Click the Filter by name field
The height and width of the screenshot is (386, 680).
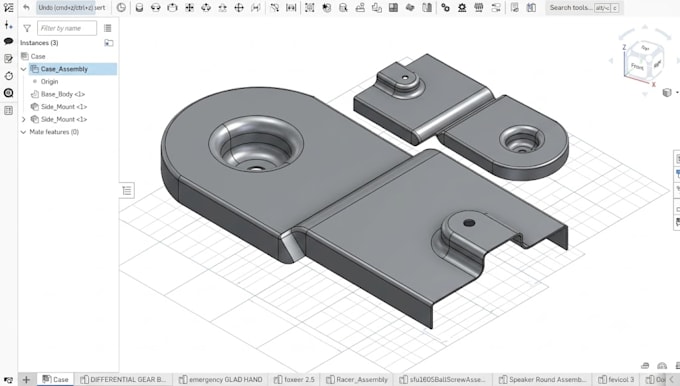point(67,28)
